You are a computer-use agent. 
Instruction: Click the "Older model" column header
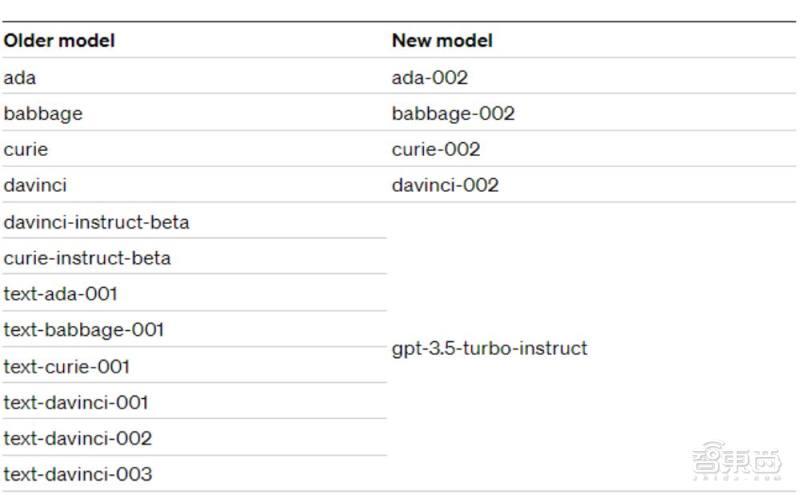(x=59, y=41)
